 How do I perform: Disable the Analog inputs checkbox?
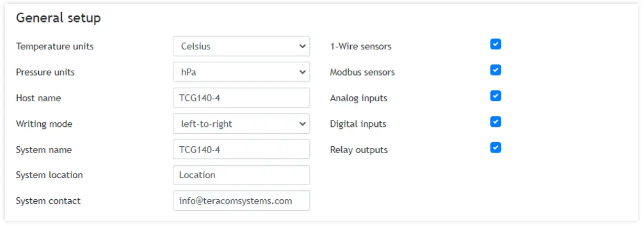click(x=496, y=96)
